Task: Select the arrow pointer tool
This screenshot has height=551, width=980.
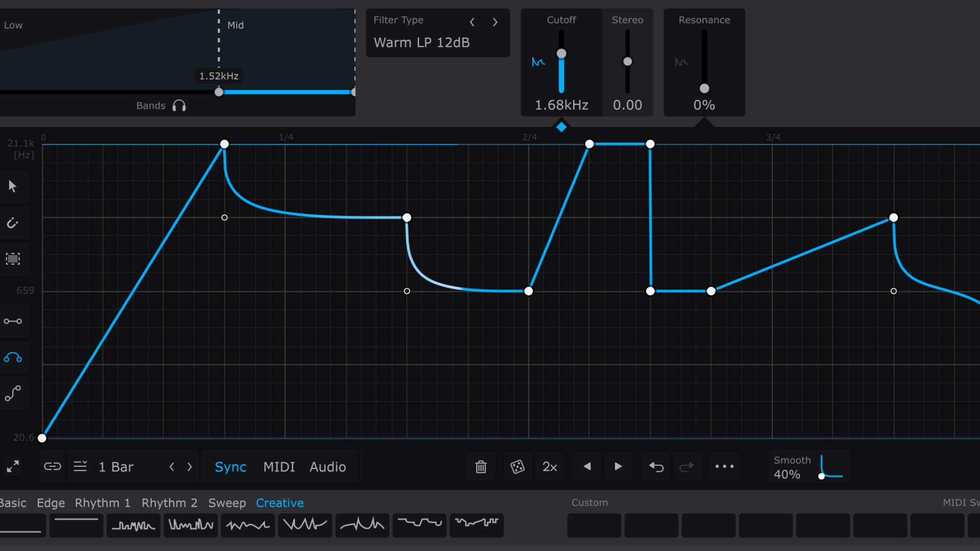Action: (x=13, y=186)
